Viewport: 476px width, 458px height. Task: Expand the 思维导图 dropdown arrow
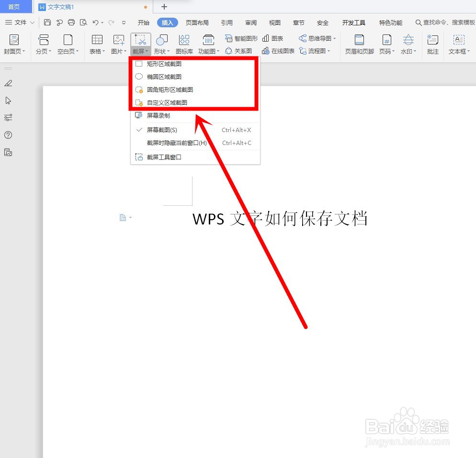(335, 38)
